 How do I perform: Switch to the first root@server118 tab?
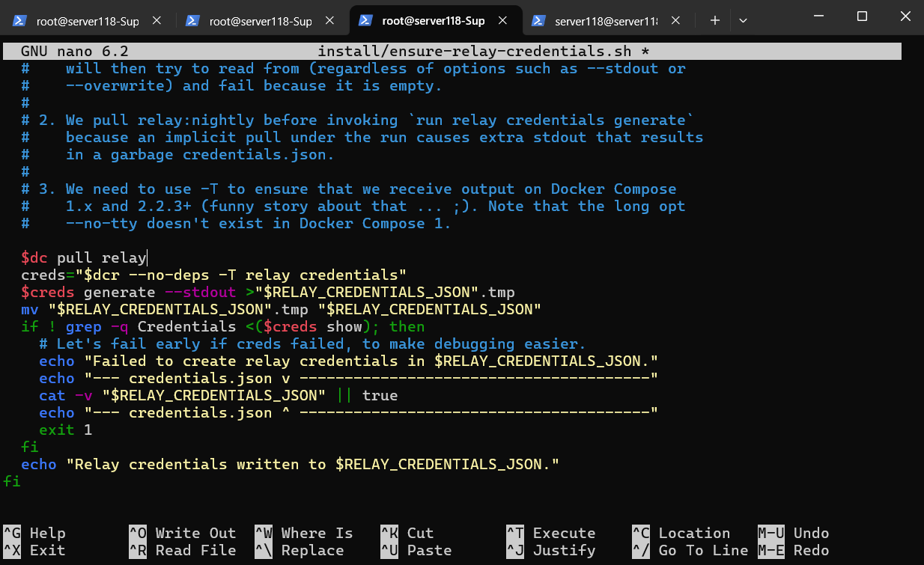pos(87,22)
